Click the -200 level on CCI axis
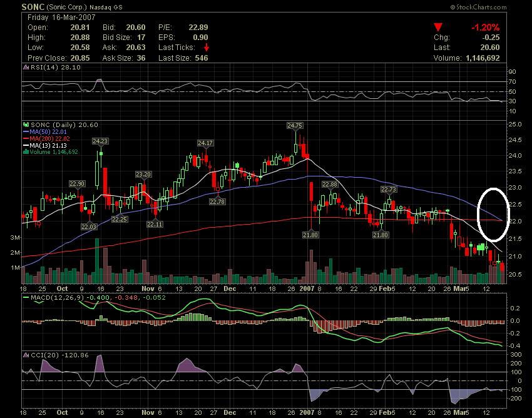The width and height of the screenshot is (532, 418). tap(514, 398)
